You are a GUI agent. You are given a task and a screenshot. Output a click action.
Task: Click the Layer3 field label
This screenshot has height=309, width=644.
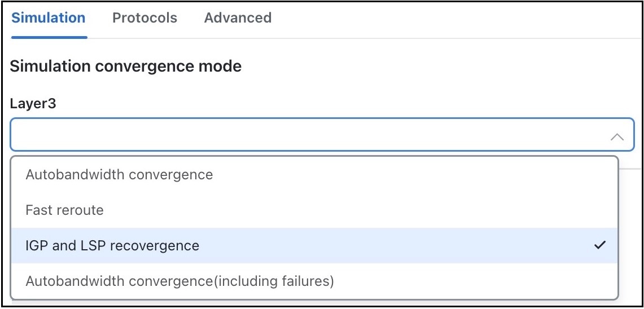(33, 103)
